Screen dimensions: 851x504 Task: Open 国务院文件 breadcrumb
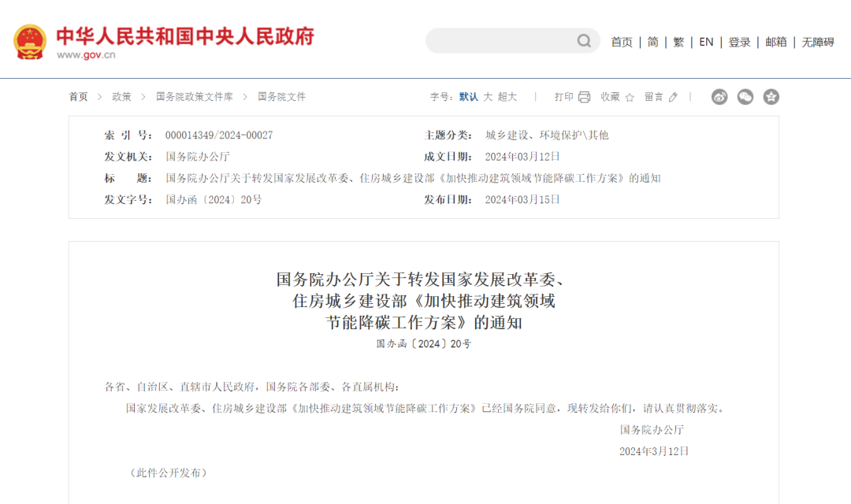click(x=281, y=97)
